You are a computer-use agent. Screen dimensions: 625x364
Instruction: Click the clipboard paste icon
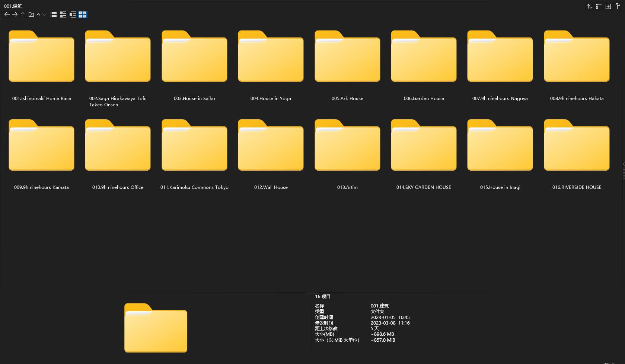[618, 6]
